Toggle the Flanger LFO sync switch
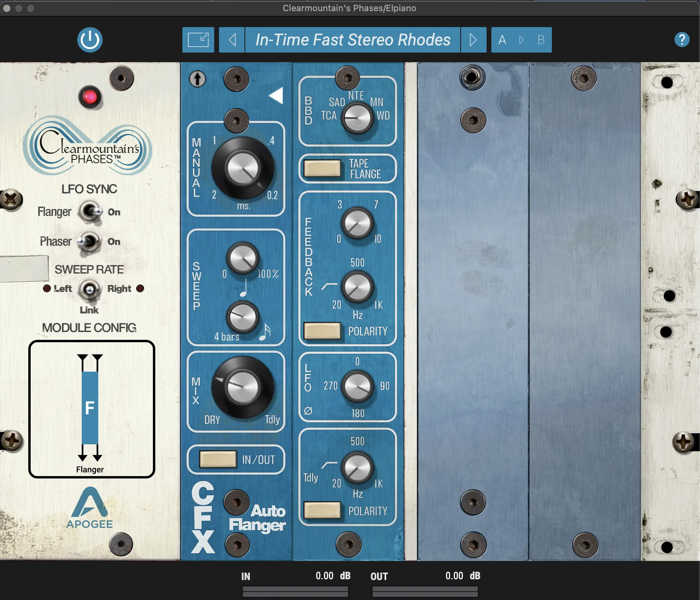The width and height of the screenshot is (700, 600). (x=90, y=211)
